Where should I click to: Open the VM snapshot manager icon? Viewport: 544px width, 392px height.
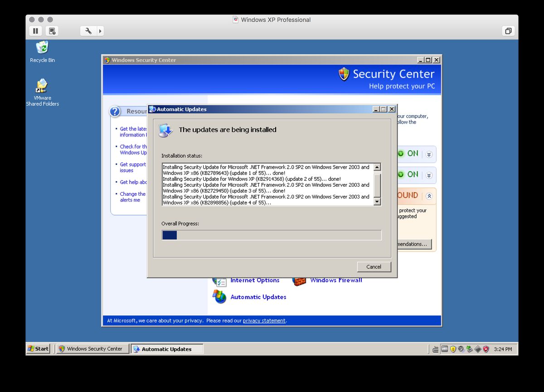[52, 31]
